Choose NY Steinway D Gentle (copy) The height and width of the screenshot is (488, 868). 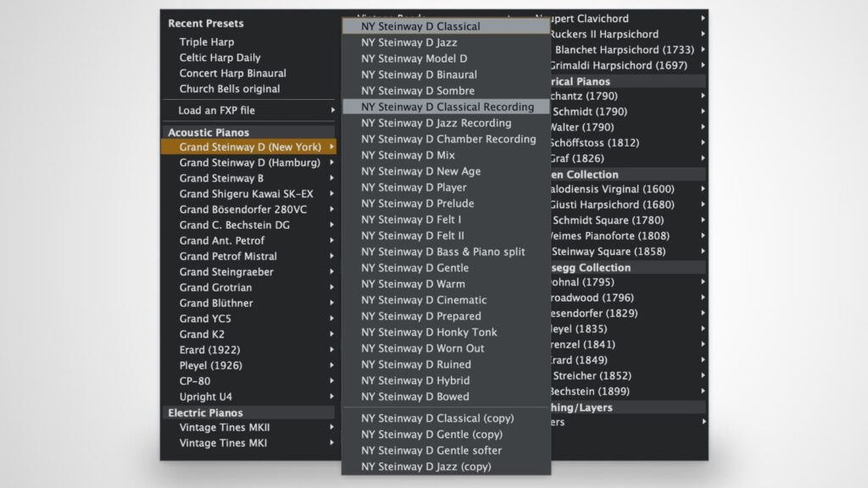click(432, 434)
